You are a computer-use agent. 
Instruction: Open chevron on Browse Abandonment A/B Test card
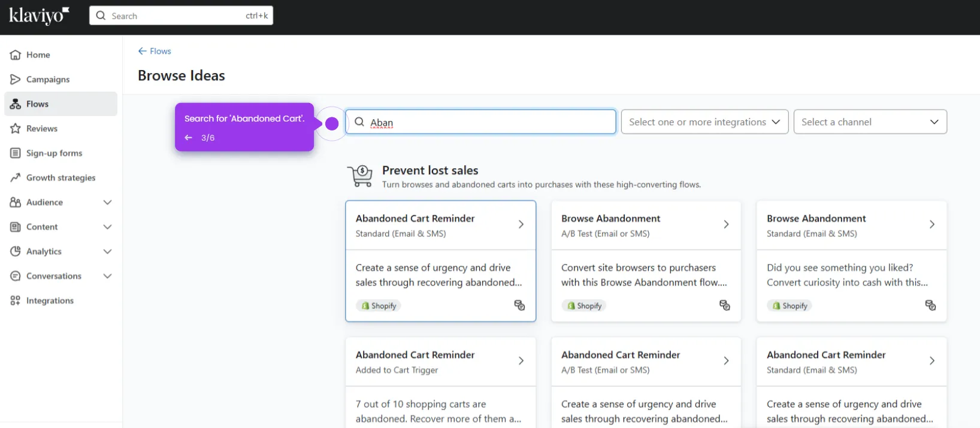click(x=726, y=224)
